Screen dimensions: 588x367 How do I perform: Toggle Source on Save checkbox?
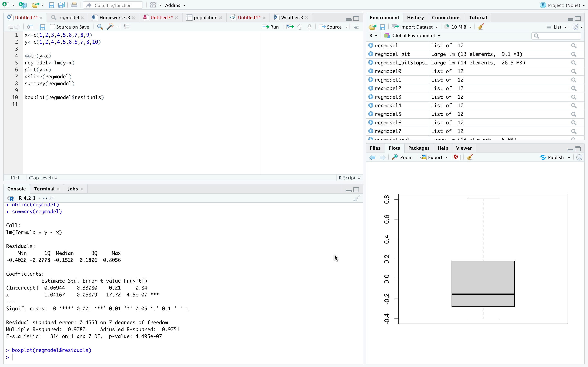coord(52,27)
